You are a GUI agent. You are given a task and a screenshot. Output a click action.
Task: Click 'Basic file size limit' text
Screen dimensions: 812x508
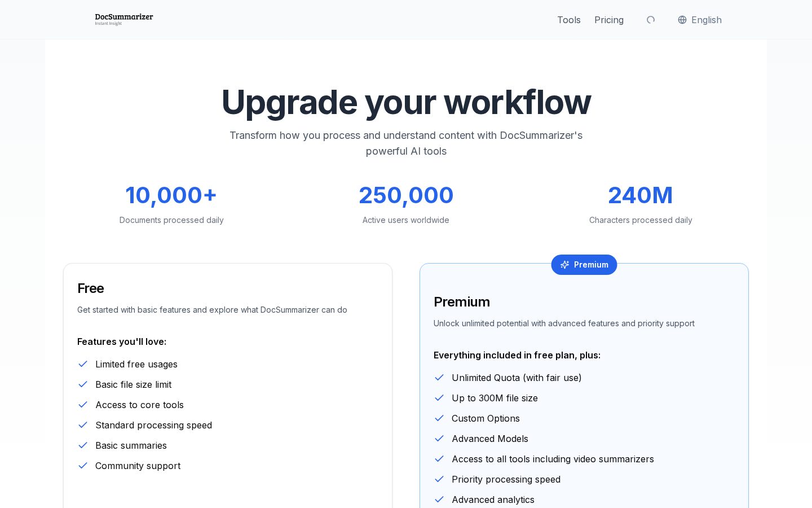134,384
